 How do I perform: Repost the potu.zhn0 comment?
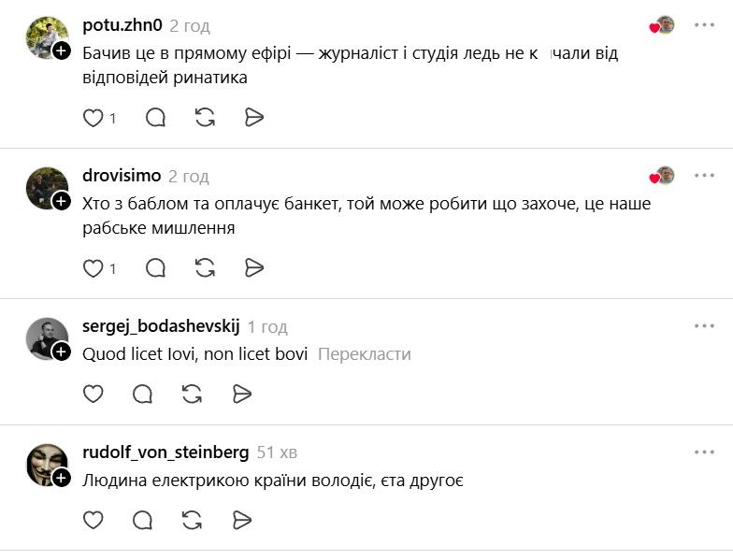tap(205, 118)
